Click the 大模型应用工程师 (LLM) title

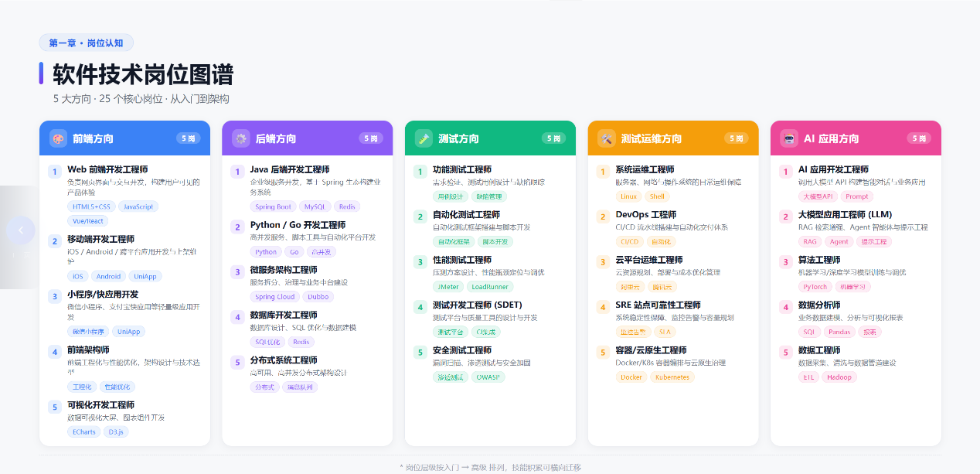pyautogui.click(x=846, y=215)
